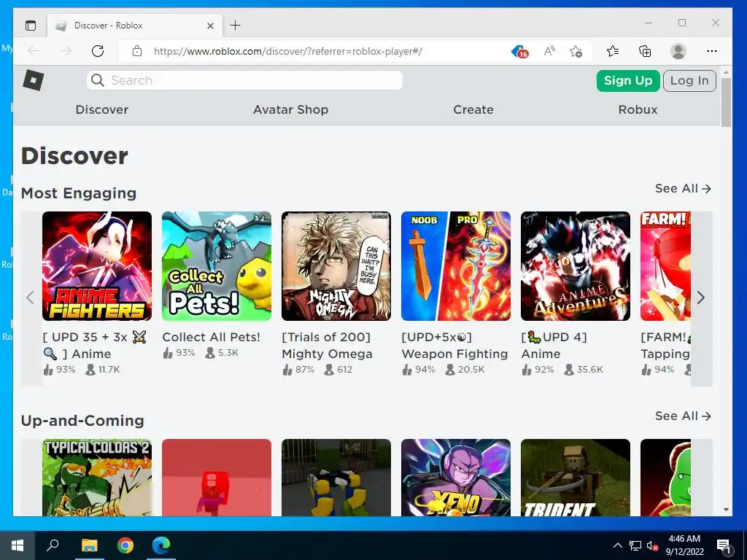Viewport: 747px width, 560px height.
Task: Launch Google Chrome from the taskbar
Action: 125,545
